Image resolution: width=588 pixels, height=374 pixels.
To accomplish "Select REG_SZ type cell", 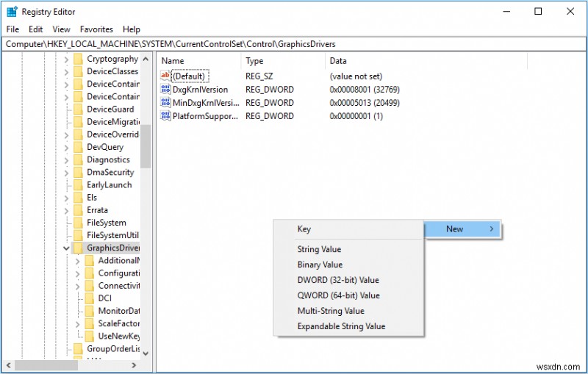I will click(x=259, y=76).
